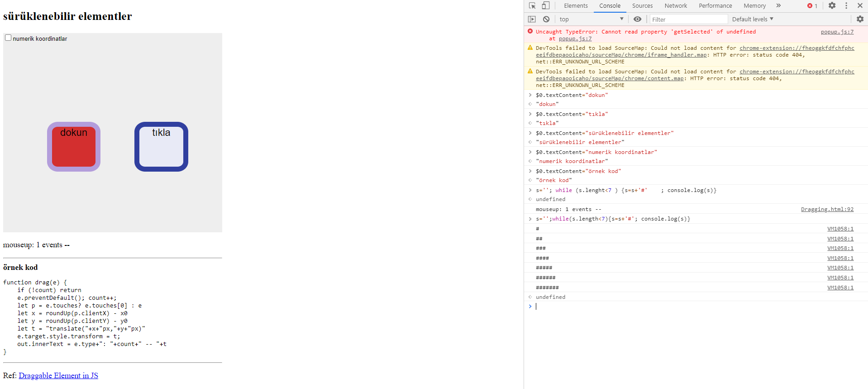Enable the numerik koordinatlar checkbox
This screenshot has width=868, height=389.
[x=8, y=38]
